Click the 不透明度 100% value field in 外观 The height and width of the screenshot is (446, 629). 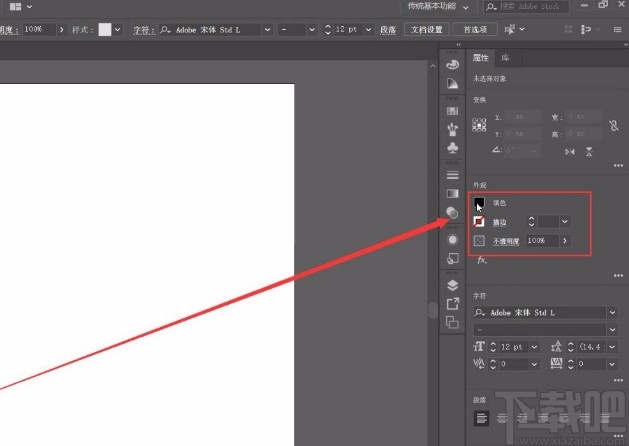(542, 241)
